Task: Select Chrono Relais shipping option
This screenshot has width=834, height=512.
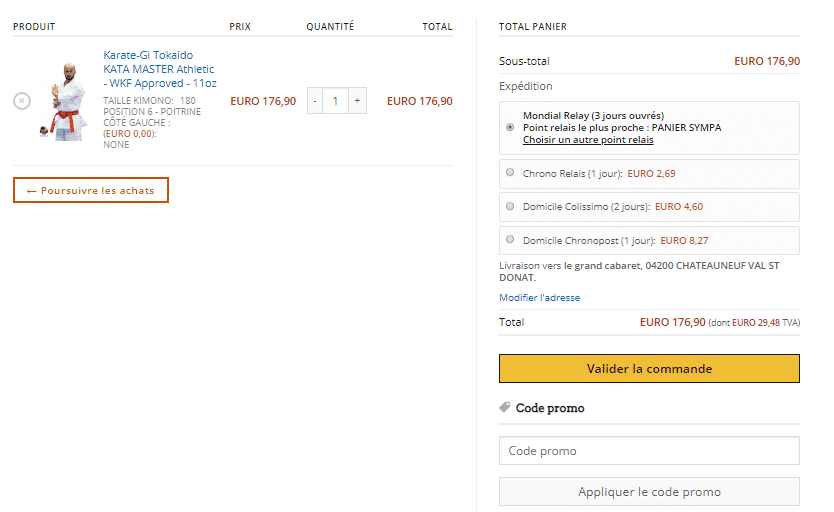Action: (x=510, y=173)
